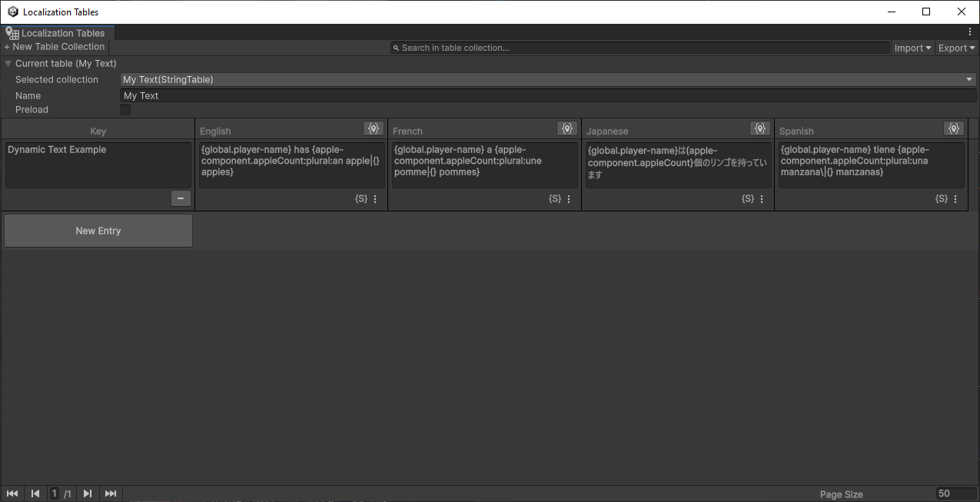Go to last page with pagination icon
Viewport: 980px width, 502px height.
(110, 493)
